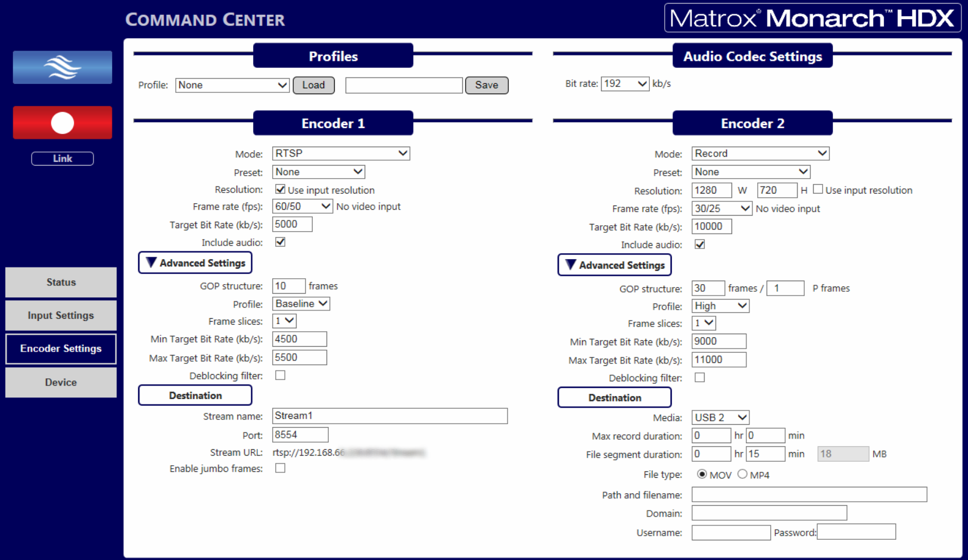Screen dimensions: 968x560
Task: Edit Encoder 1 Target Bit Rate field
Action: click(x=292, y=225)
